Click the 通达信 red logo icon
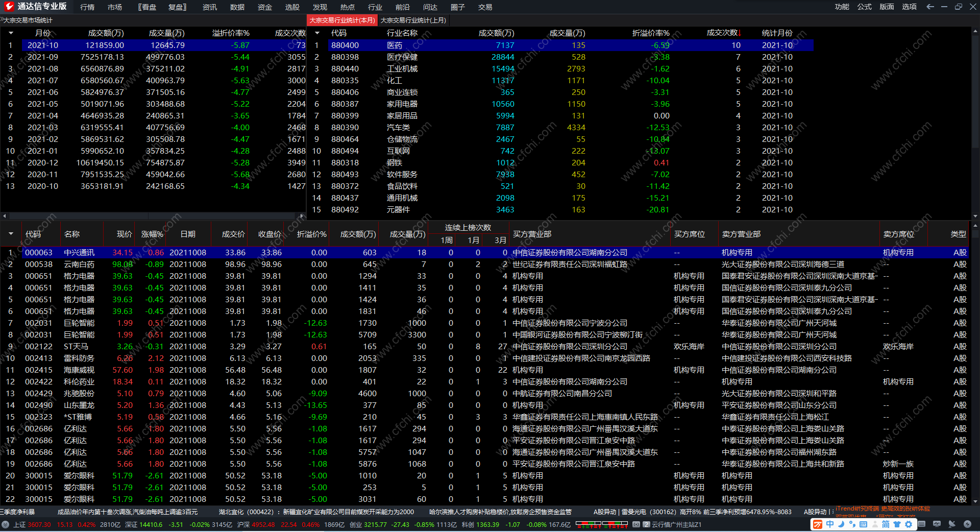The image size is (980, 532). click(x=9, y=7)
